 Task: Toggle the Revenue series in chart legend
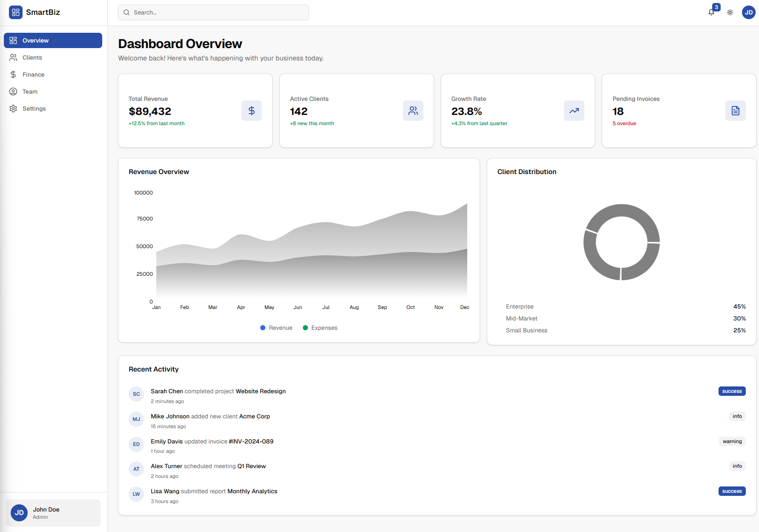coord(276,328)
